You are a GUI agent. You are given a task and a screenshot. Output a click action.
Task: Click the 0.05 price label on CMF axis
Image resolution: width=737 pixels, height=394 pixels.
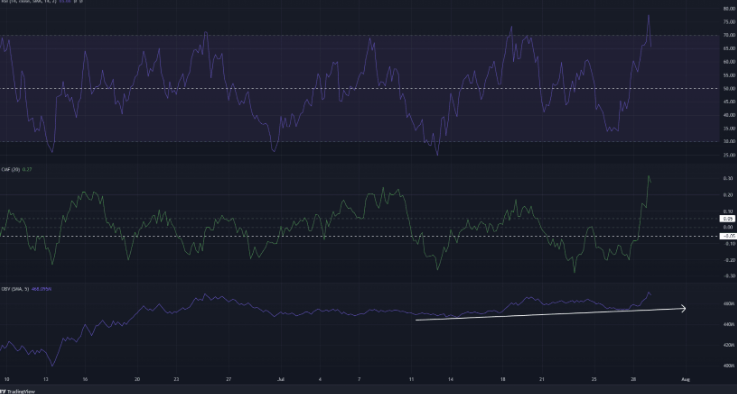pyautogui.click(x=729, y=219)
